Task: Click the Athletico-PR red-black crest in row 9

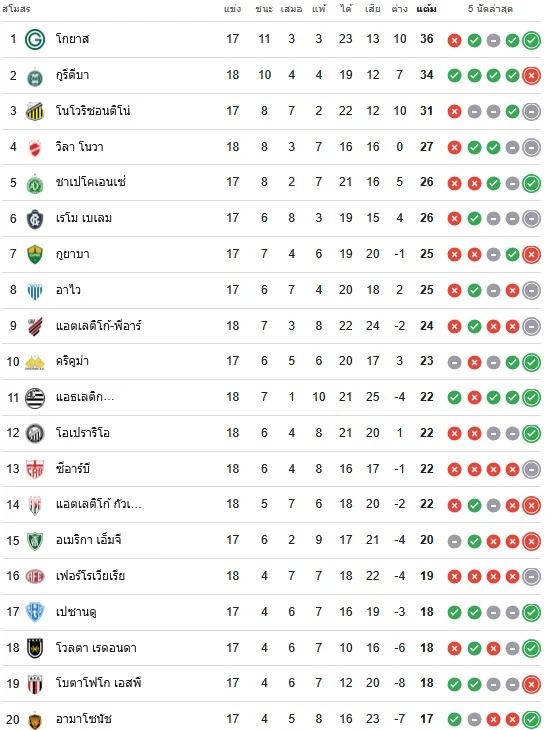Action: [35, 326]
